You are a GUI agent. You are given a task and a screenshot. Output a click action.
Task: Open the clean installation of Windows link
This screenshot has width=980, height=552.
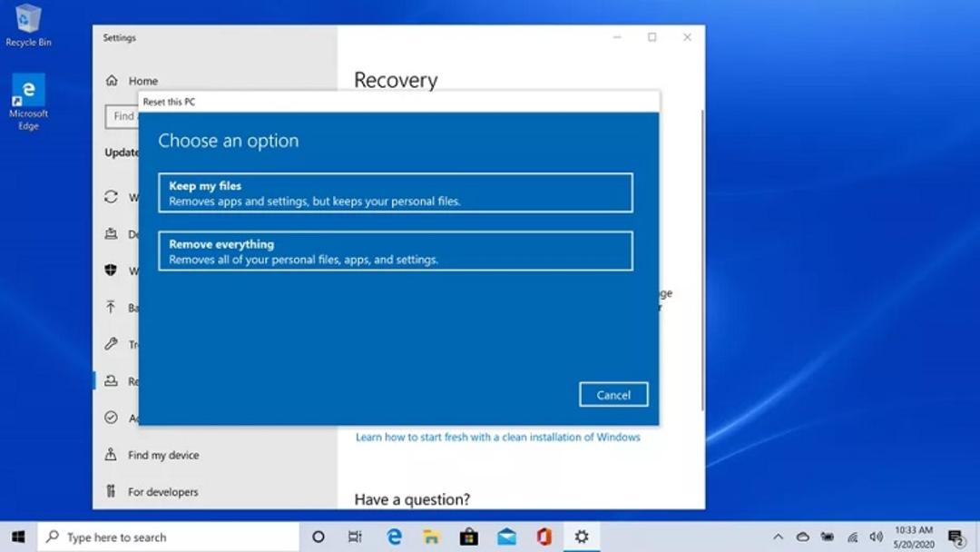click(x=497, y=437)
